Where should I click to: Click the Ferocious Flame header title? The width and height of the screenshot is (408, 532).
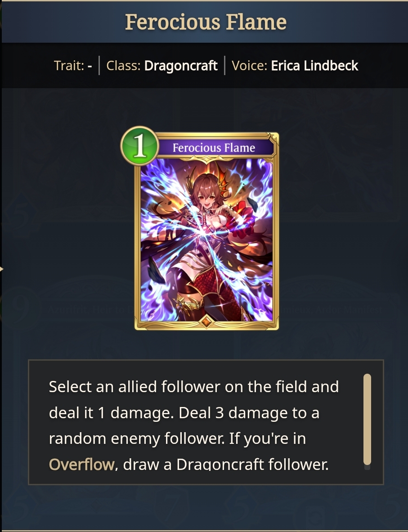tap(206, 22)
